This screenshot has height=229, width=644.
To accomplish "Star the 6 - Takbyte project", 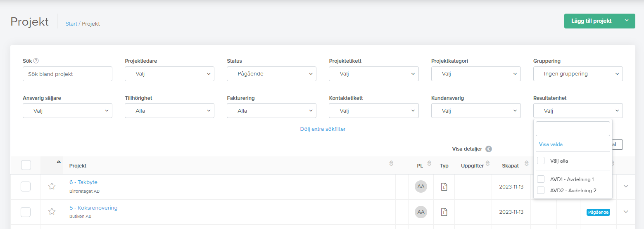I will tap(52, 186).
